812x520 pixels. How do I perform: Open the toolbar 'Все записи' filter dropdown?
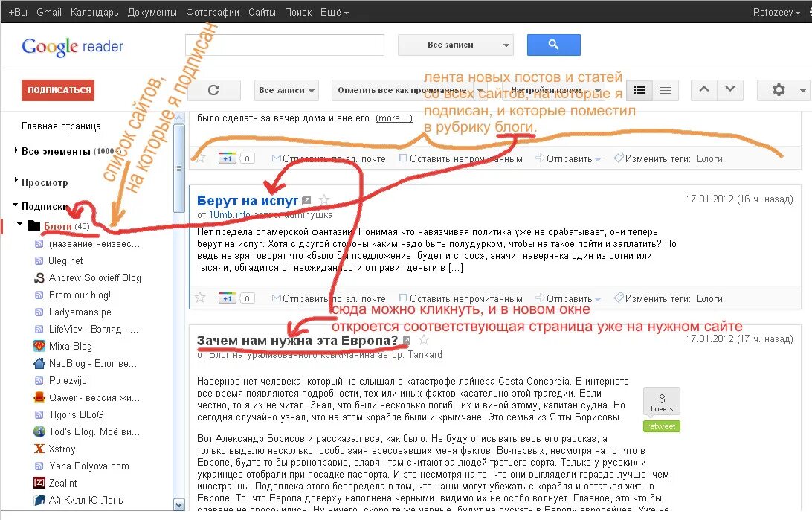point(286,90)
